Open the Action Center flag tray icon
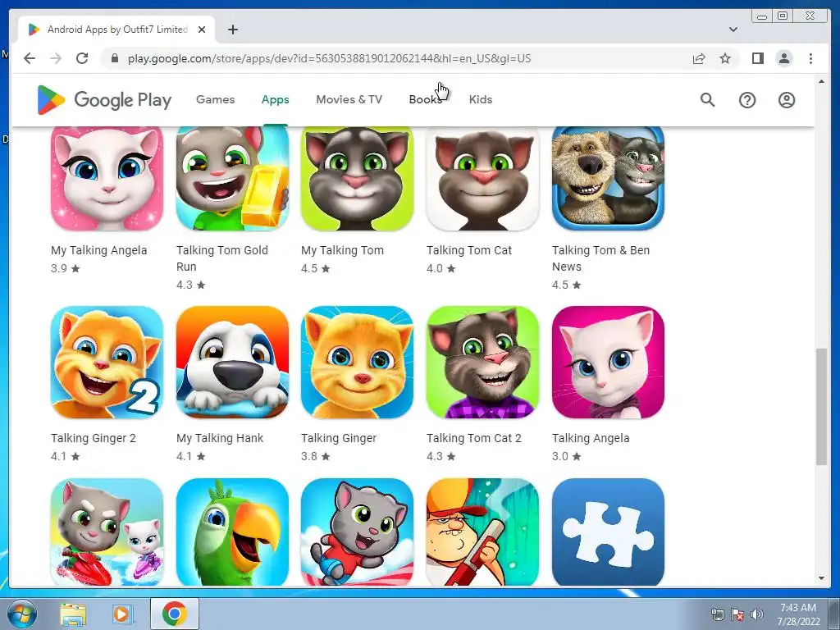Screen dimensions: 840x630 pos(737,614)
